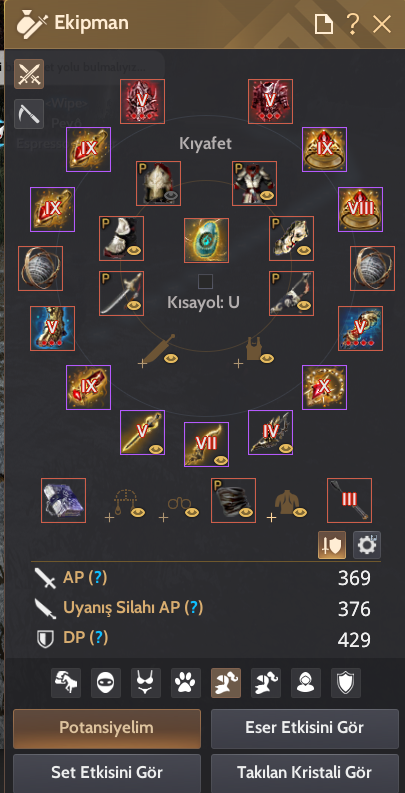Toggle the checkbox above Kısayol: U
Viewport: 405px width, 793px height.
pos(205,282)
